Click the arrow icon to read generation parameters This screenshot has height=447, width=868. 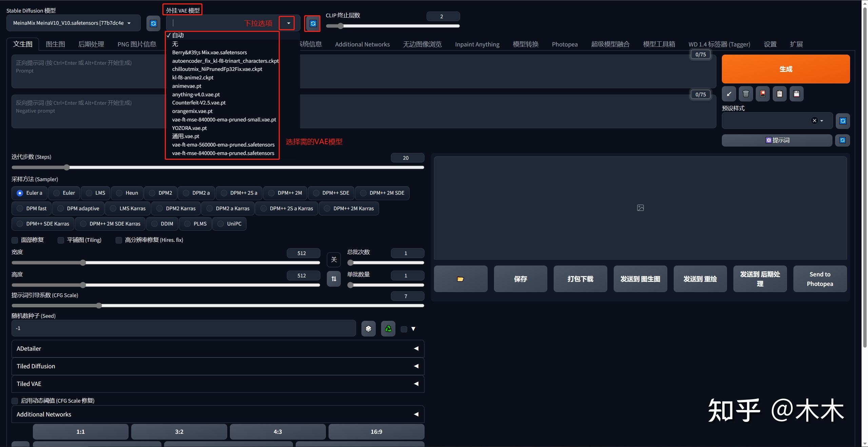(x=729, y=94)
